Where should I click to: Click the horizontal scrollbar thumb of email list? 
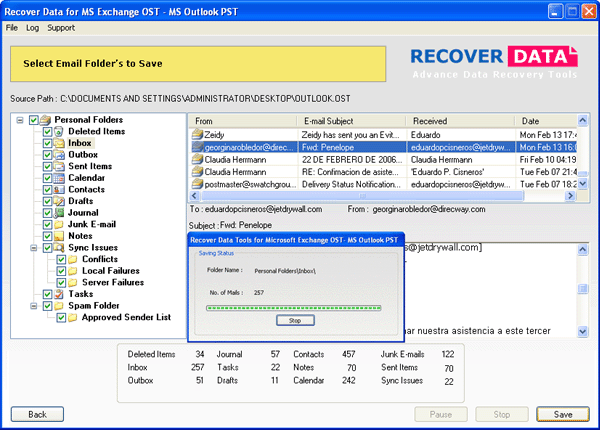[362, 196]
